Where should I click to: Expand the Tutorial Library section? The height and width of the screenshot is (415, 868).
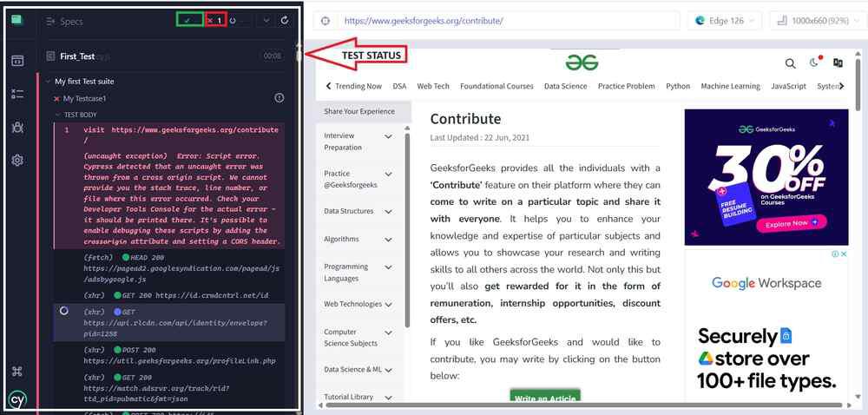[388, 398]
